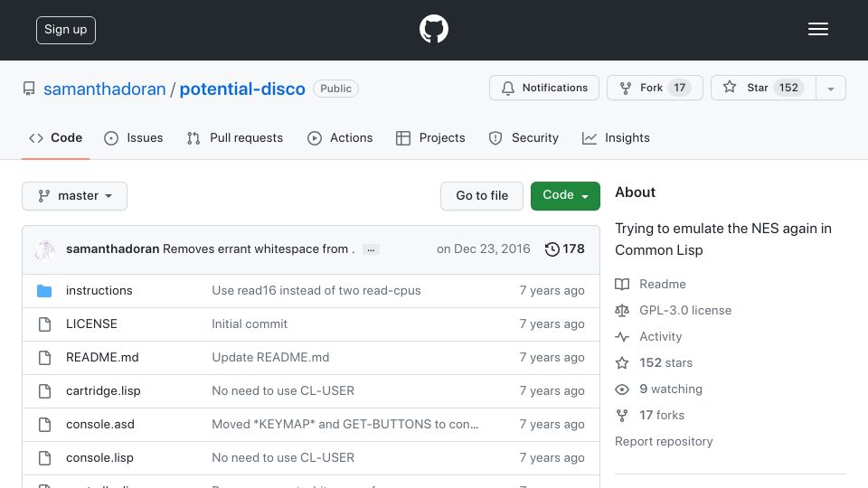Click Report repository link
Image resolution: width=868 pixels, height=488 pixels.
pos(664,442)
